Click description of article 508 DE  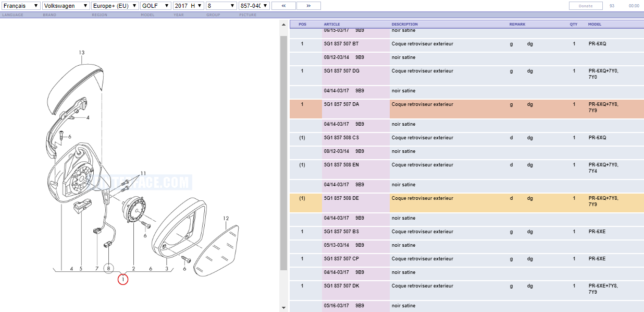[x=423, y=198]
